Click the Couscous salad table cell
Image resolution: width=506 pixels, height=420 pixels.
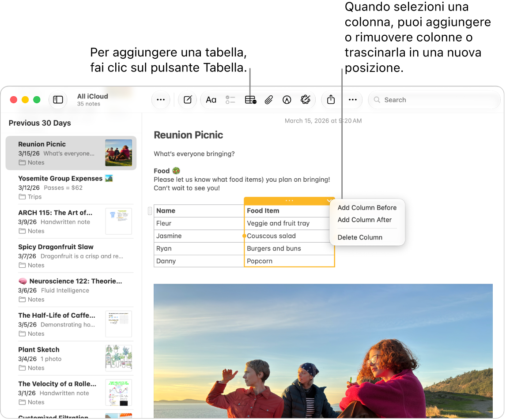pos(289,236)
